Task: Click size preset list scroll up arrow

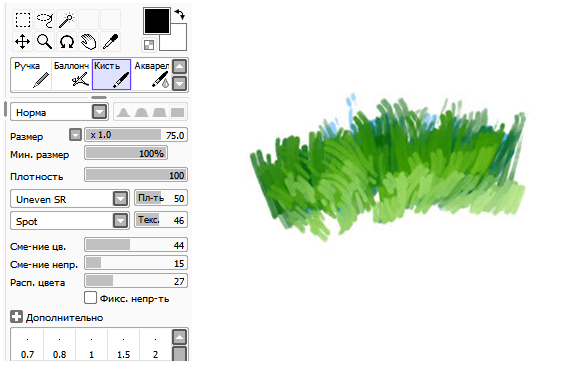Action: (179, 337)
